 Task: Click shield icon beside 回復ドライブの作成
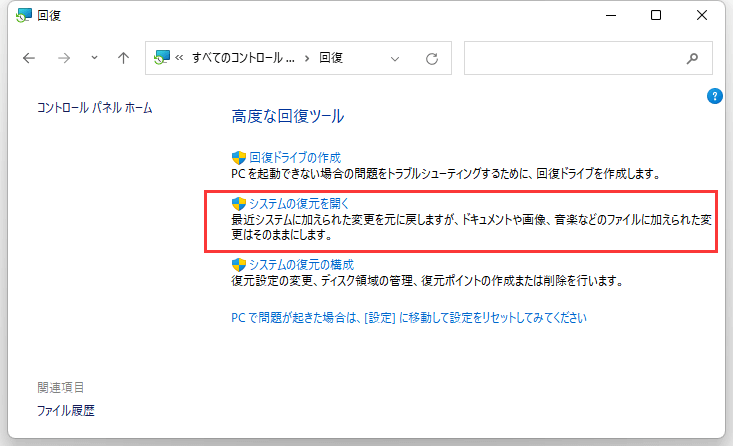[x=239, y=158]
